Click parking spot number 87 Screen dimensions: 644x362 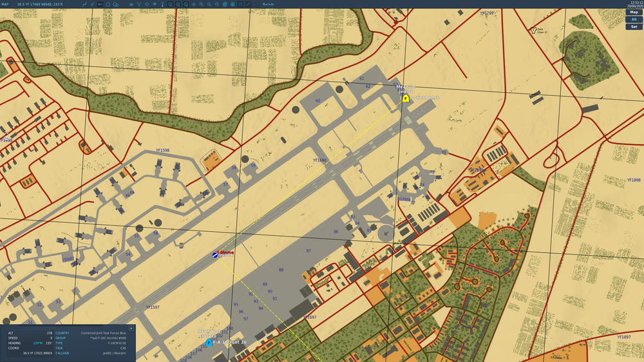308,251
